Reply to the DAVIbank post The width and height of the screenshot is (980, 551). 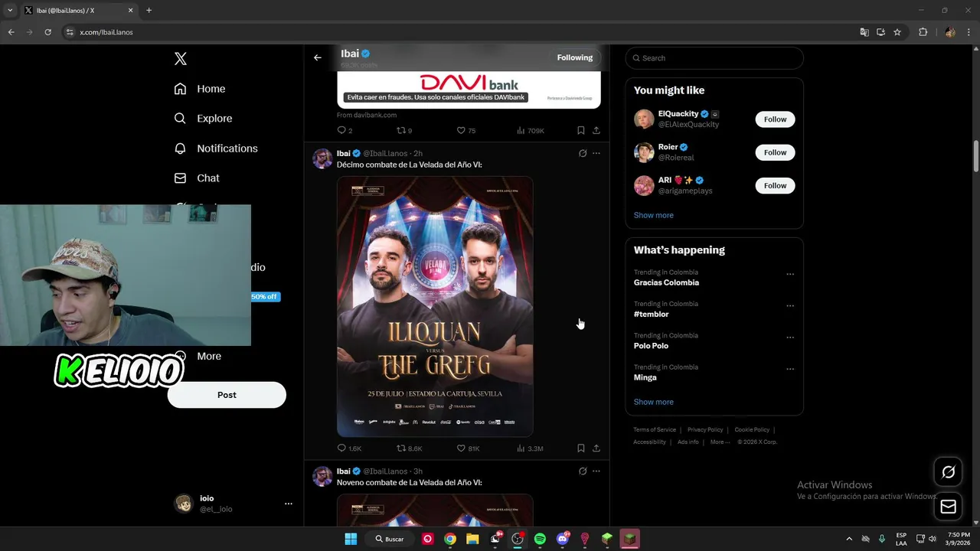click(x=345, y=131)
